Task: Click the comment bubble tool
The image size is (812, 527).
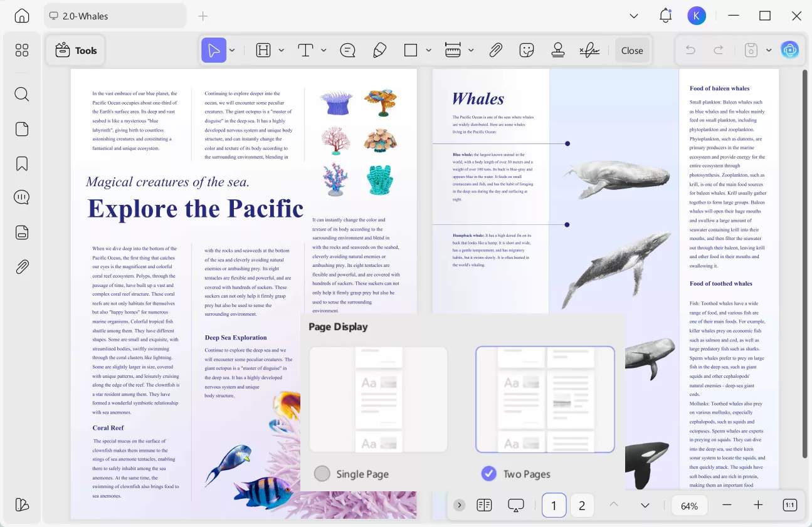Action: tap(347, 51)
